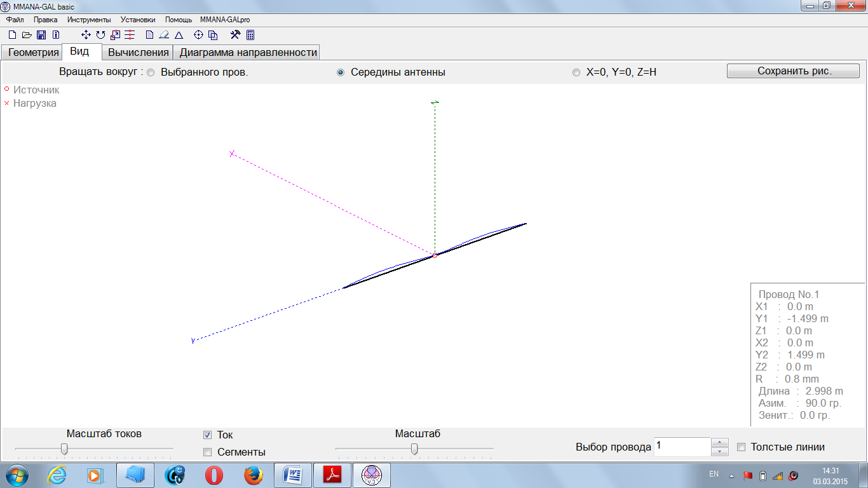Click the red flag Action Center icon

748,475
